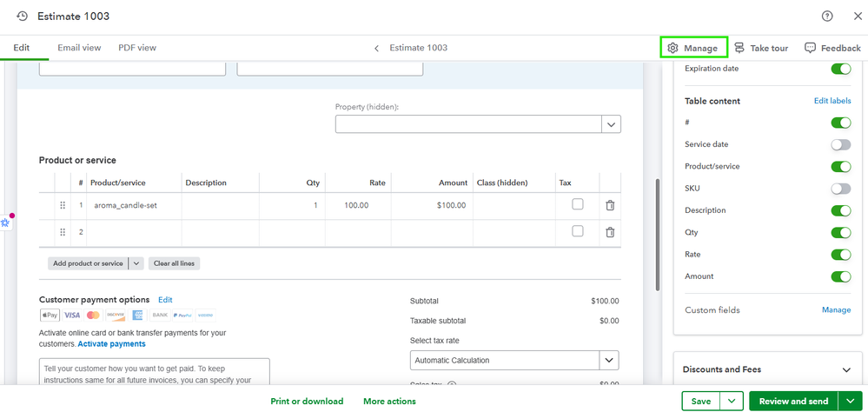Click the Clear all lines button

click(x=175, y=263)
